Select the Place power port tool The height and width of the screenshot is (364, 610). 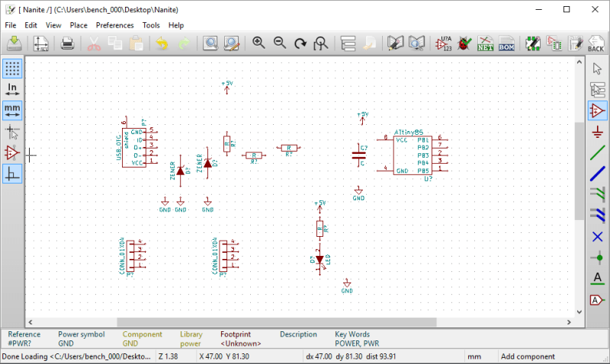(x=598, y=131)
